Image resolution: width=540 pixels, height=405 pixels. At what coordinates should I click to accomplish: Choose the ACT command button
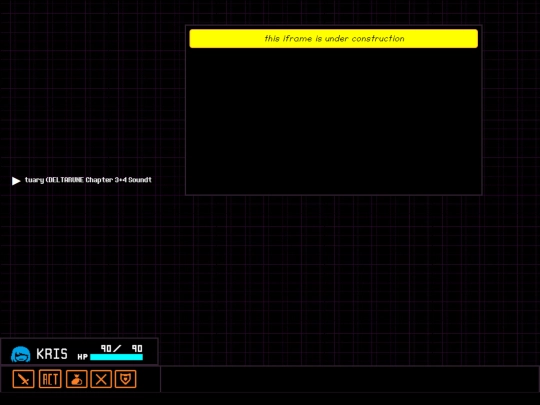pyautogui.click(x=50, y=379)
